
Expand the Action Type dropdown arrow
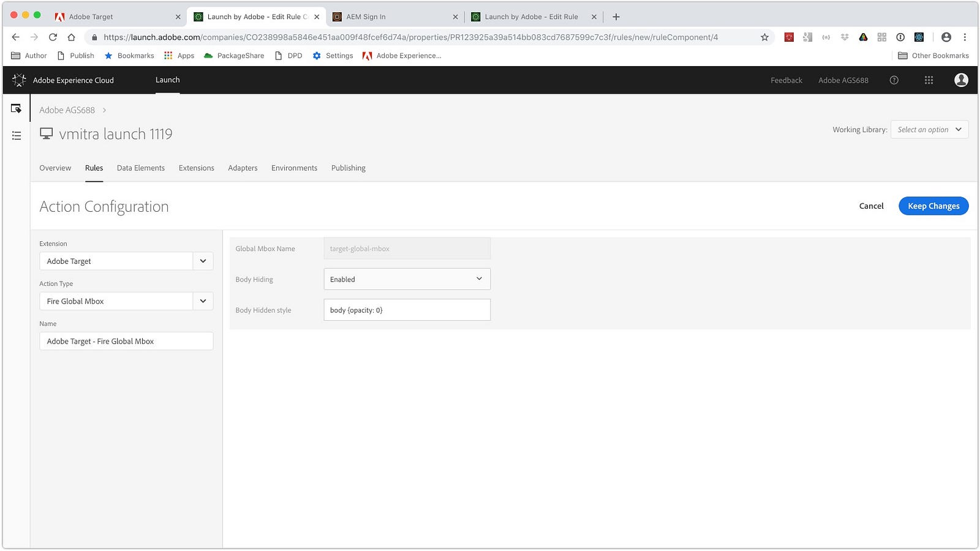point(203,301)
